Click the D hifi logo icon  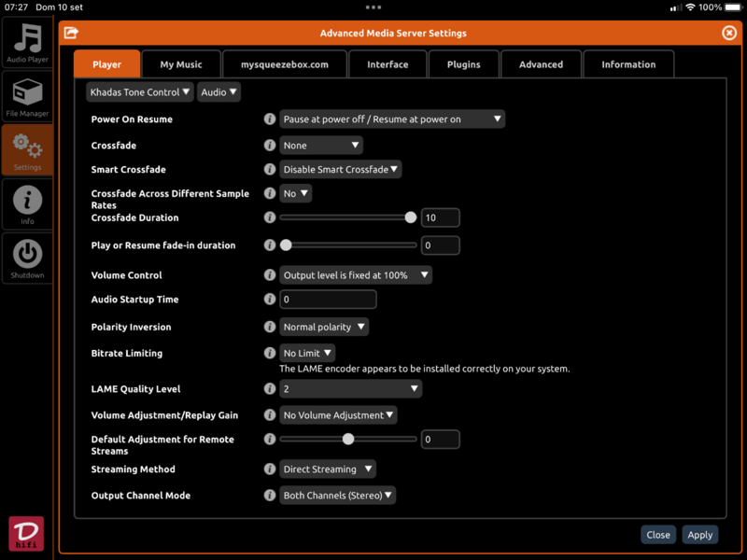click(x=26, y=534)
